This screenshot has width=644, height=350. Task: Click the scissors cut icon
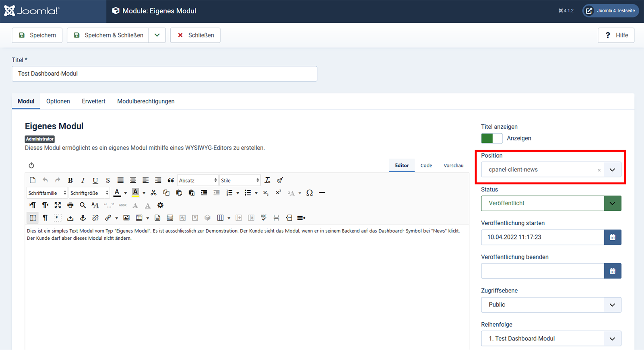[x=153, y=193]
